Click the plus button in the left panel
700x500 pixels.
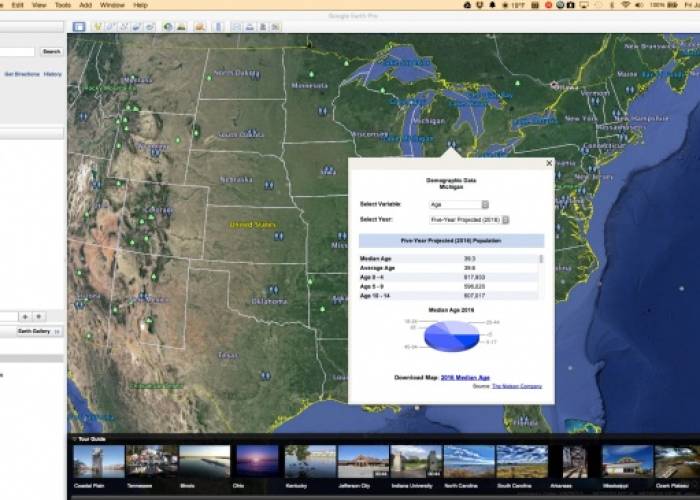[x=25, y=317]
